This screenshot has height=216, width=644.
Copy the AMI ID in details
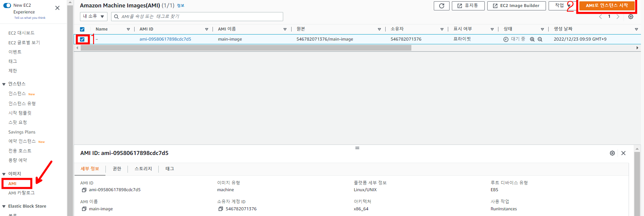click(x=84, y=190)
